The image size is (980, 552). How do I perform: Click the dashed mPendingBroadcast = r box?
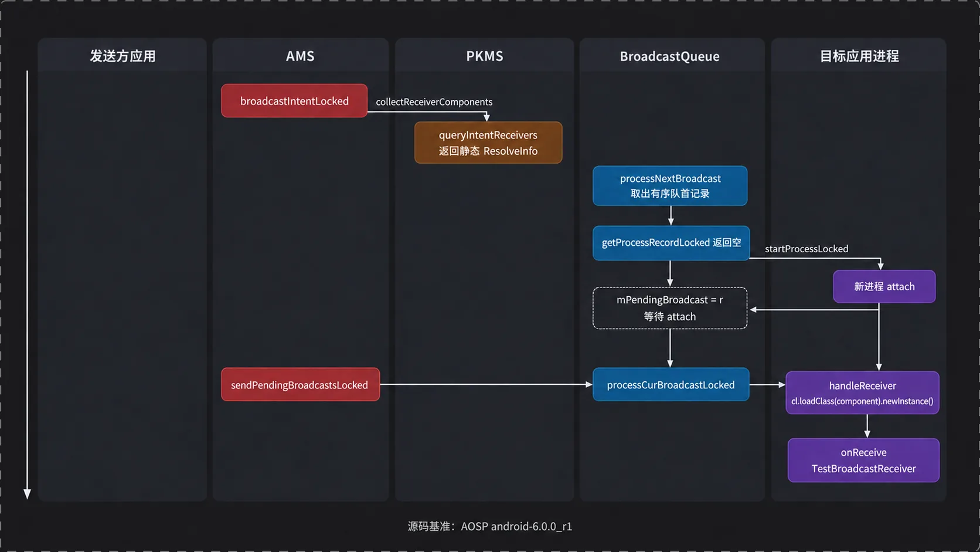point(670,308)
